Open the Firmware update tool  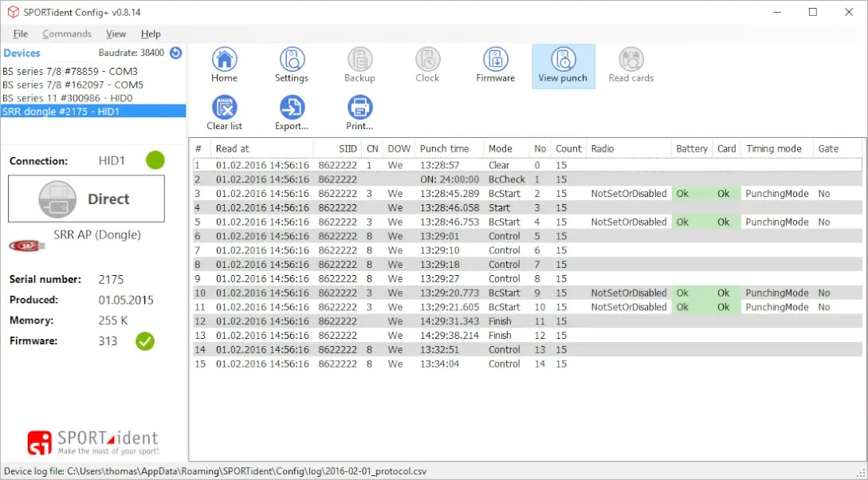coord(495,61)
